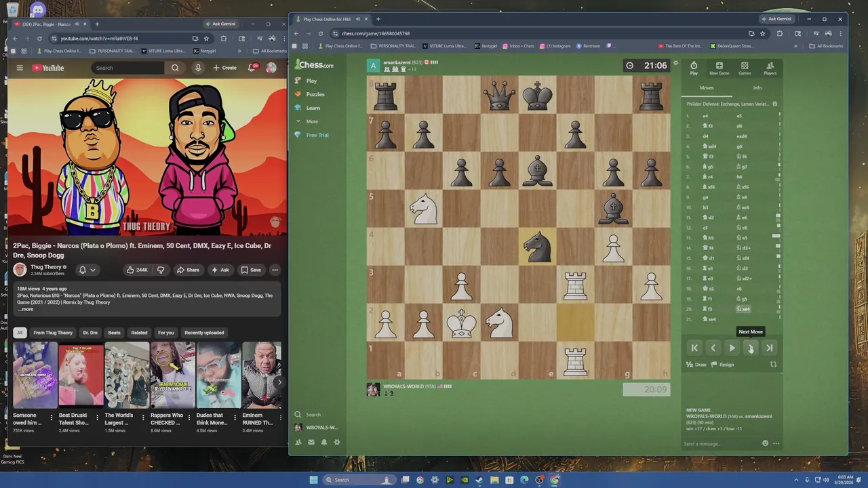868x488 pixels.
Task: Advance with the Next Move button
Action: click(751, 348)
